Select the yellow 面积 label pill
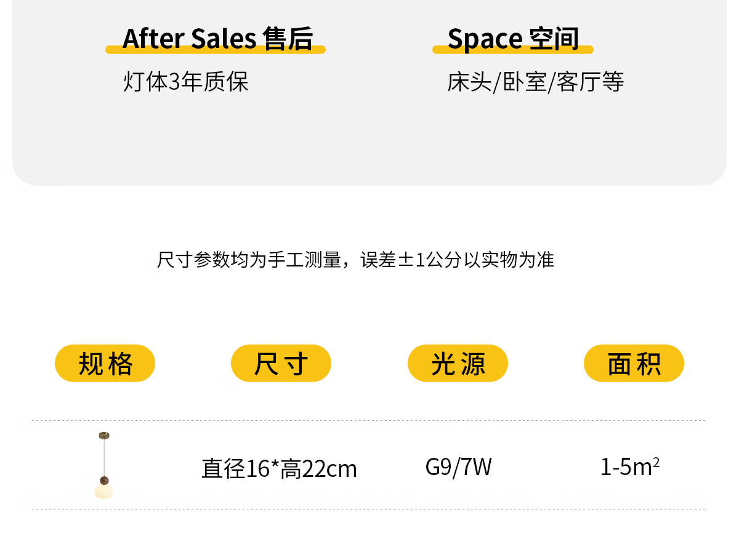 point(634,364)
